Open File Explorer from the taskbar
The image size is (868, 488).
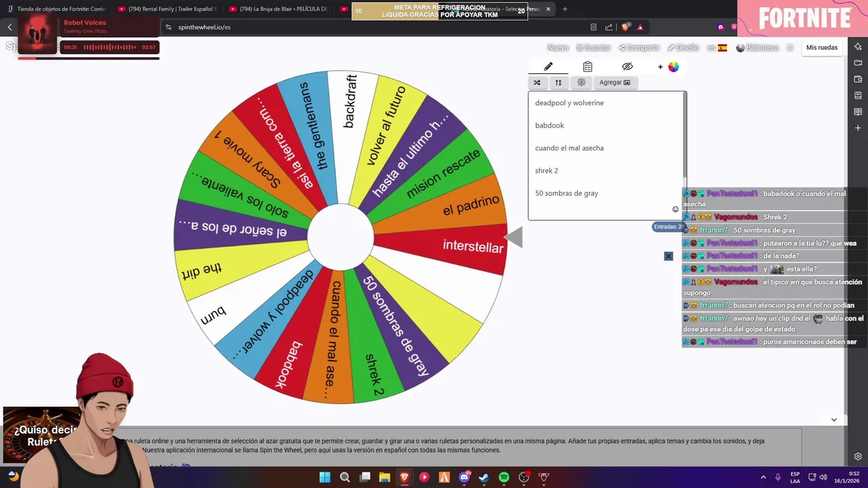click(384, 477)
